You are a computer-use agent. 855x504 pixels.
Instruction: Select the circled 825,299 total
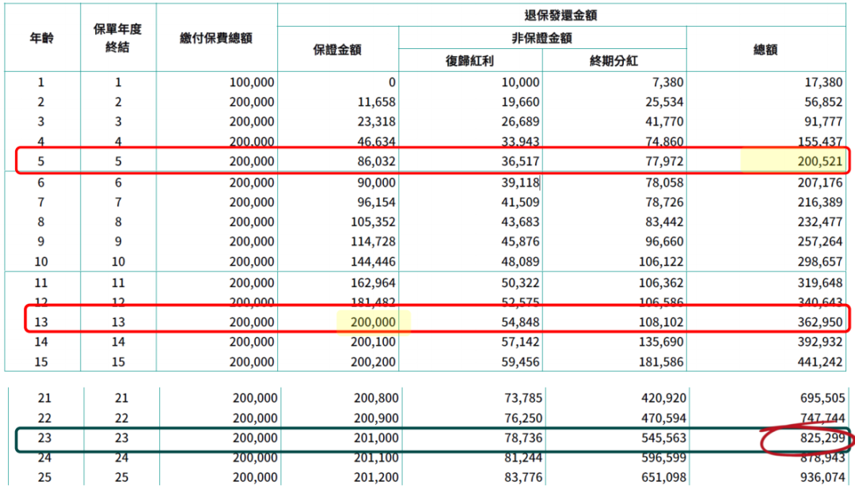coord(823,438)
